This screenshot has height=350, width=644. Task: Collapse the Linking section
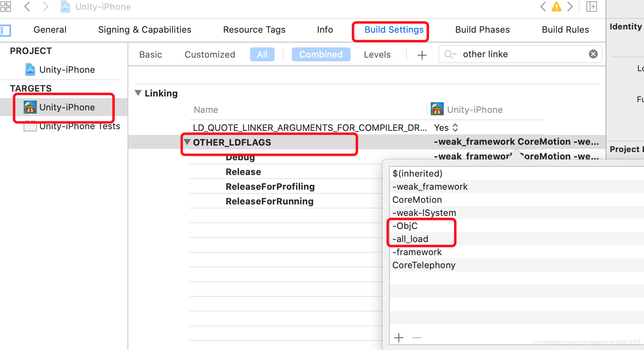coord(139,93)
